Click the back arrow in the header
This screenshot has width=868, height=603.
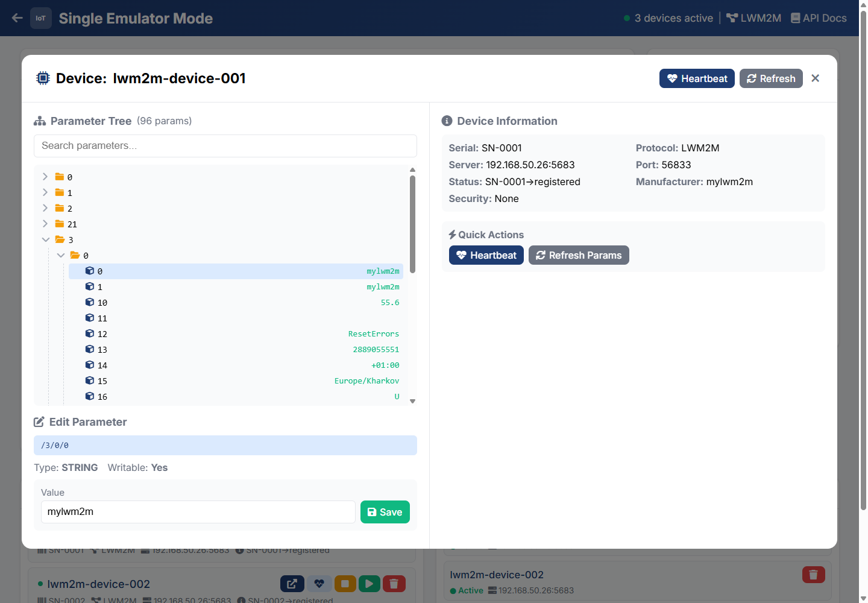click(x=17, y=18)
